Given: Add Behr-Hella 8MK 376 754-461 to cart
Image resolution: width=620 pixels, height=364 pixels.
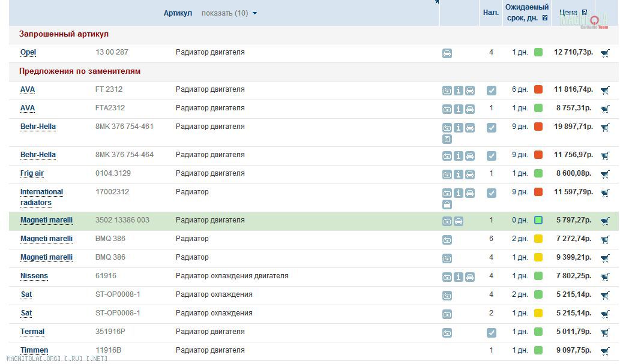Looking at the screenshot, I should click(605, 127).
